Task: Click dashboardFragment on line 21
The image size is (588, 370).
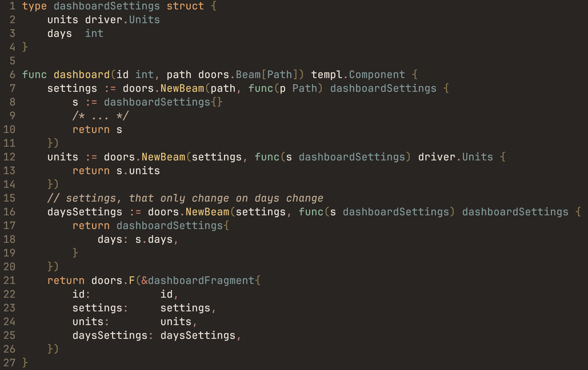Action: [201, 281]
